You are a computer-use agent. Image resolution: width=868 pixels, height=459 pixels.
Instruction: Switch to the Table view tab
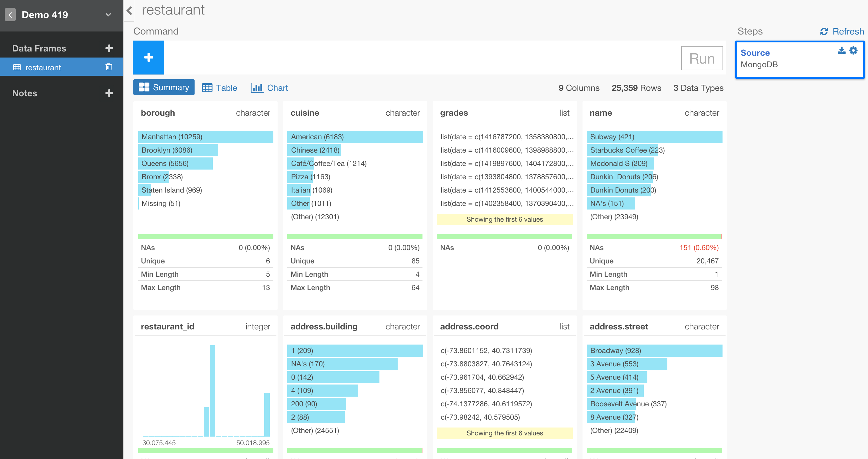(x=219, y=88)
